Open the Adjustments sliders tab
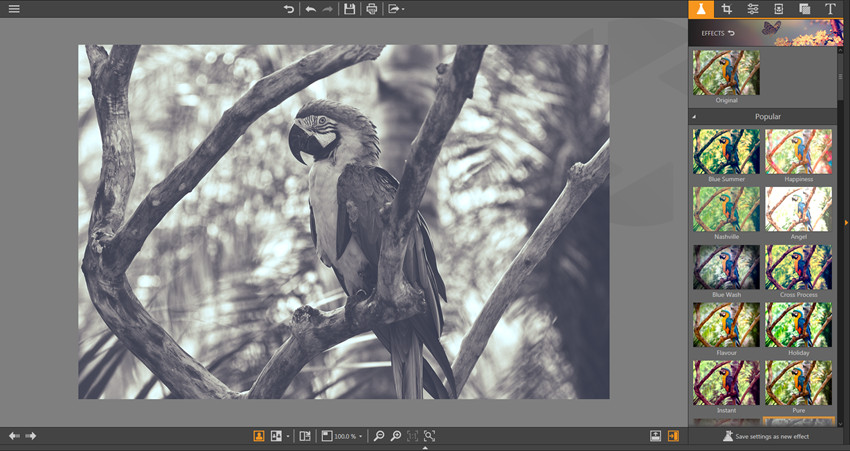This screenshot has height=451, width=850. [752, 9]
